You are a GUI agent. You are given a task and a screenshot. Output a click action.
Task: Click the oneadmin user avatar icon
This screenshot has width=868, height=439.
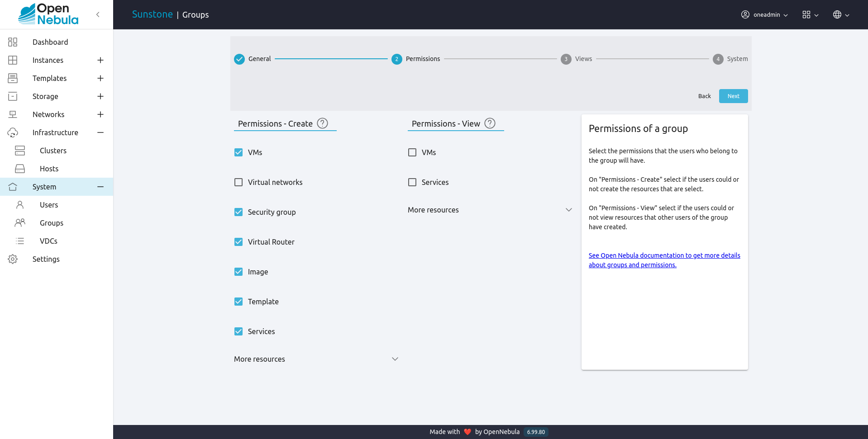[x=745, y=14]
